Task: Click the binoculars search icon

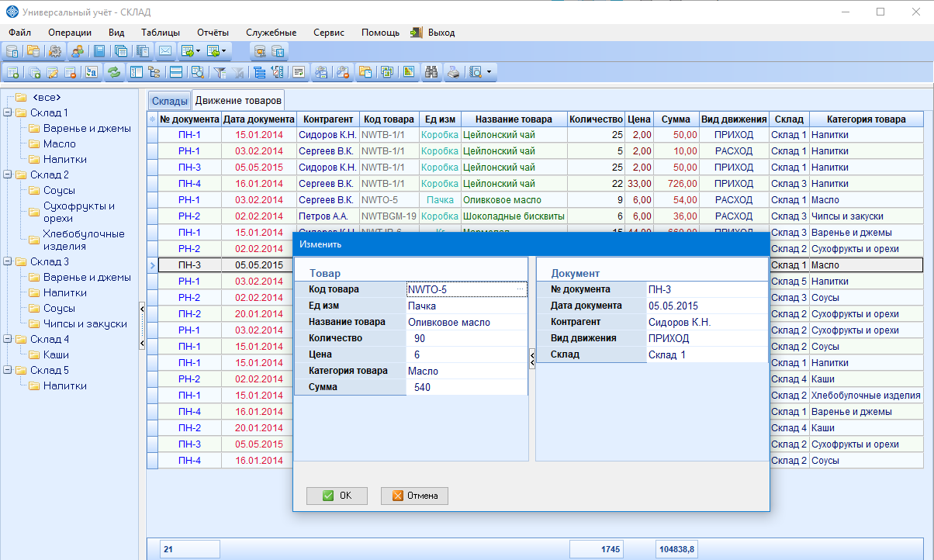Action: tap(432, 72)
